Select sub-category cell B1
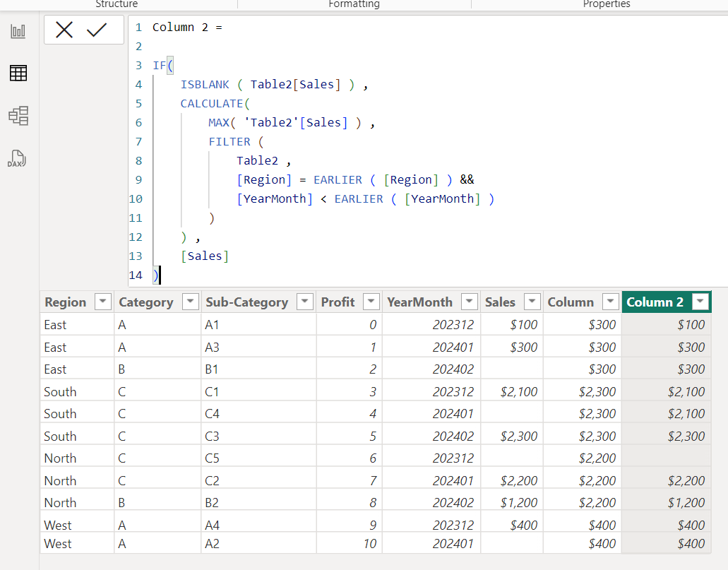The image size is (728, 570). 211,369
